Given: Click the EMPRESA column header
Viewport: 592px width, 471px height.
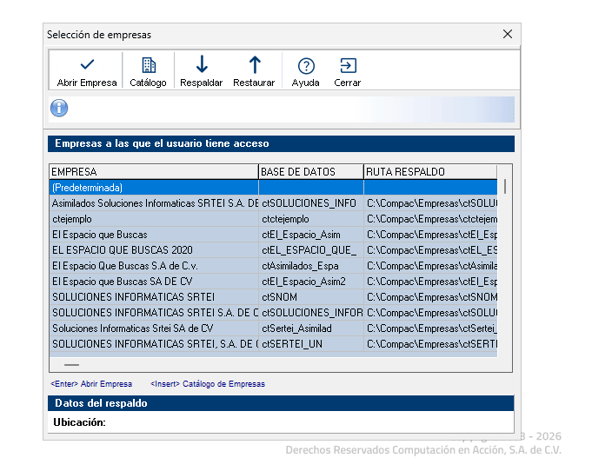Looking at the screenshot, I should point(154,172).
